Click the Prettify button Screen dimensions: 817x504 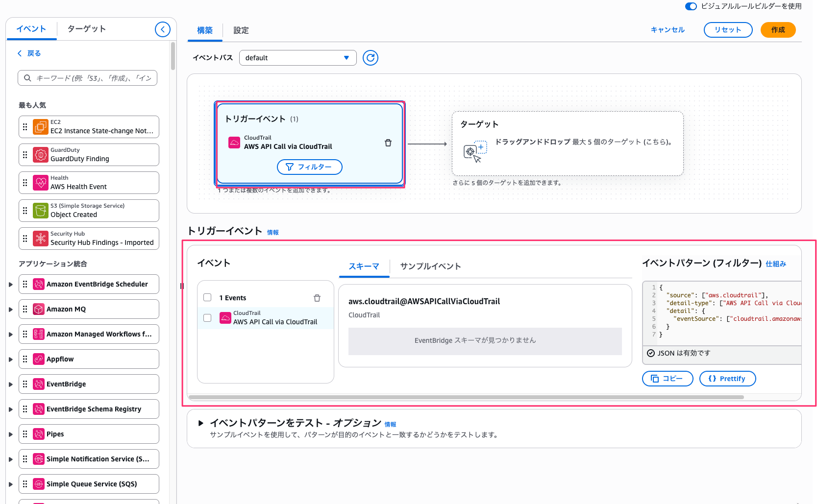pos(727,379)
